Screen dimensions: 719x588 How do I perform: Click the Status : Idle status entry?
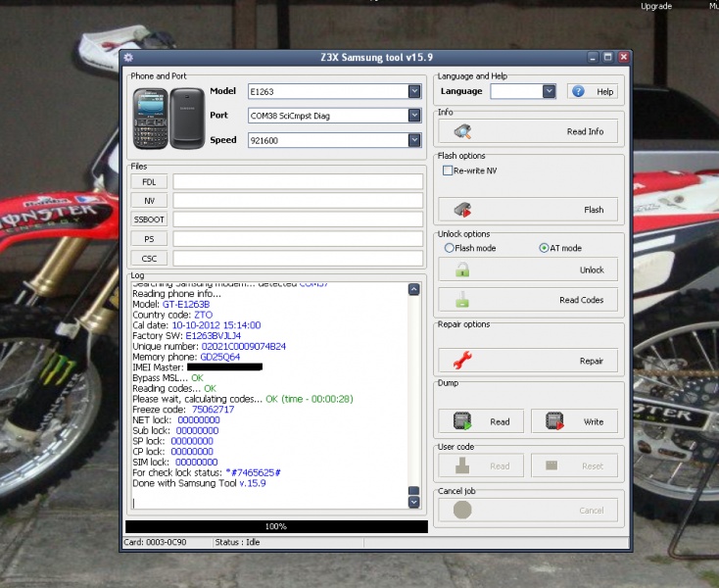[x=237, y=542]
